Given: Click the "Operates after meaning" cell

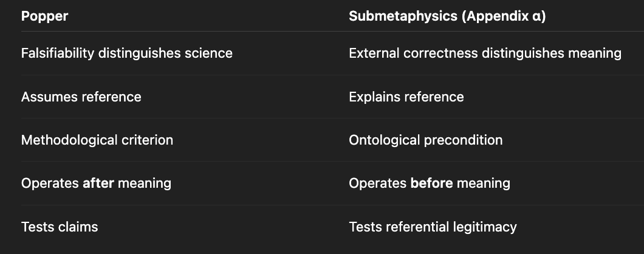Looking at the screenshot, I should tap(96, 183).
